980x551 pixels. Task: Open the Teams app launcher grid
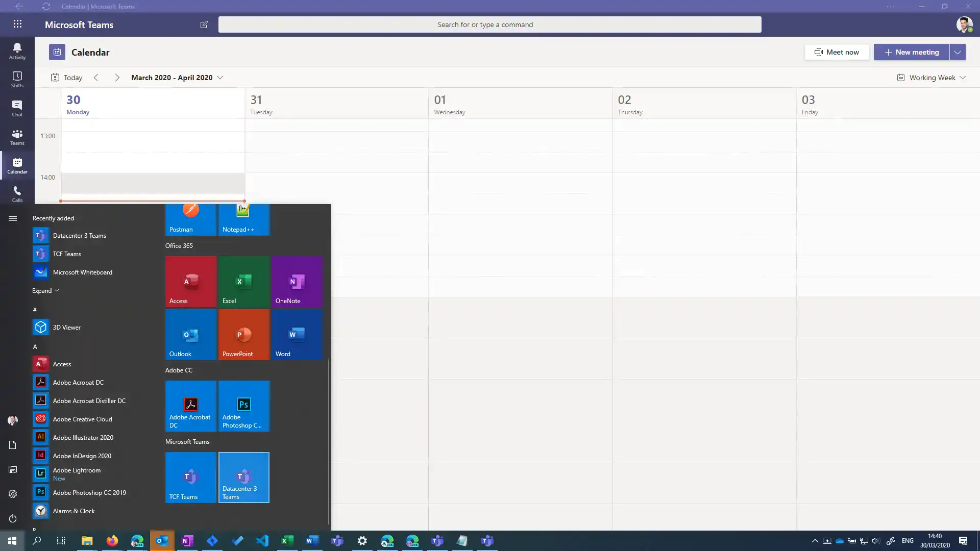[17, 24]
